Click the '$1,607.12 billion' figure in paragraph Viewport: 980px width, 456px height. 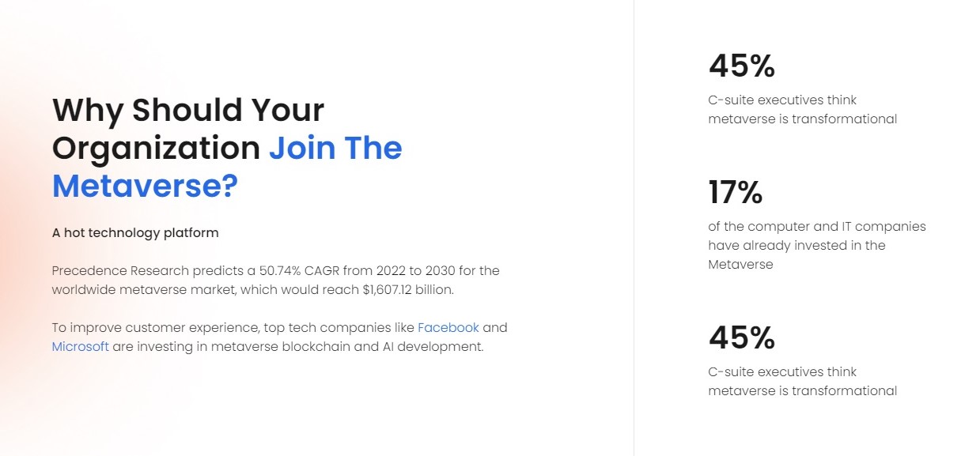tap(408, 289)
